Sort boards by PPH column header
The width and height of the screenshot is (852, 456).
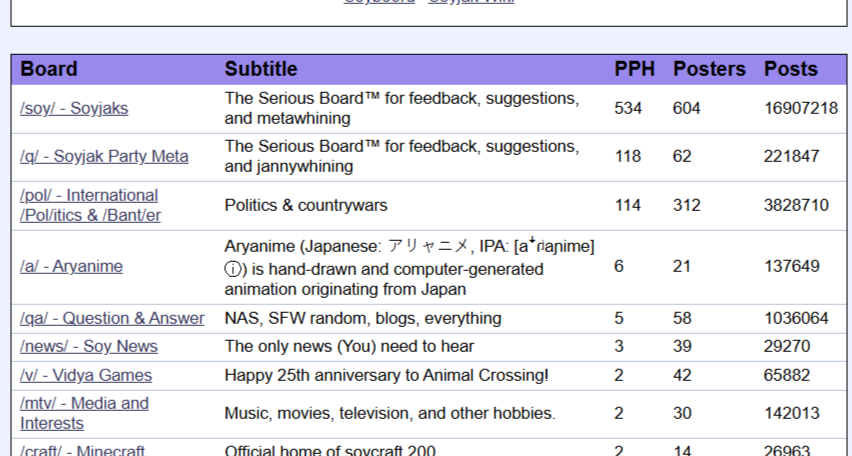click(x=634, y=69)
